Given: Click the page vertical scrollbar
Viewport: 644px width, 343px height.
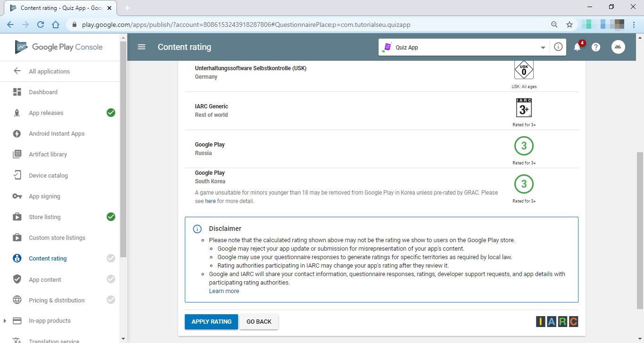Looking at the screenshot, I should [x=640, y=230].
